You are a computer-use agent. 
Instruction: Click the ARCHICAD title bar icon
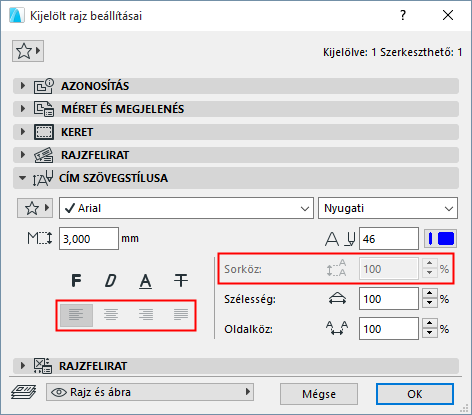point(16,16)
